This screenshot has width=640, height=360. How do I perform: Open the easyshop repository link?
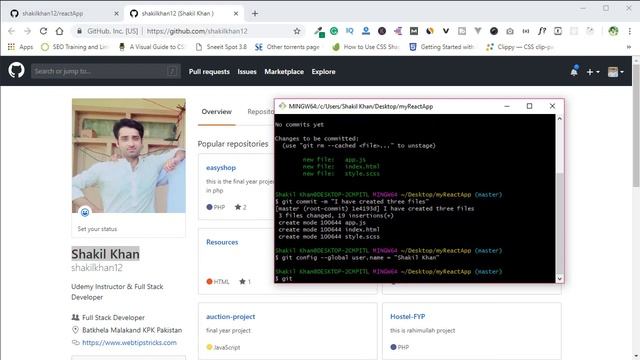[x=221, y=168]
